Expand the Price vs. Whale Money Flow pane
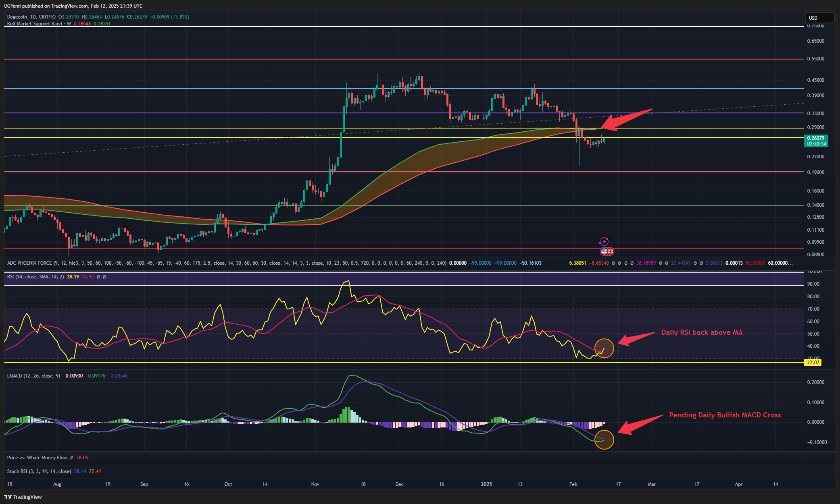840x504 pixels. click(37, 458)
